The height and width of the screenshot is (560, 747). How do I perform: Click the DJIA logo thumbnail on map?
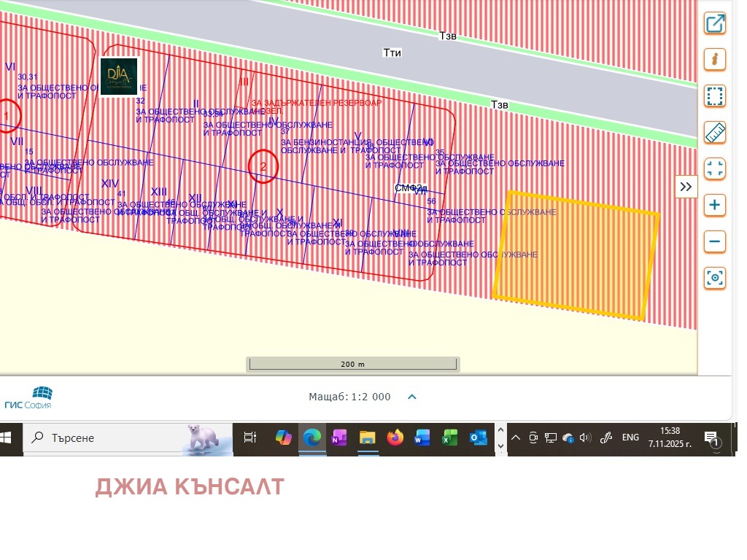119,77
